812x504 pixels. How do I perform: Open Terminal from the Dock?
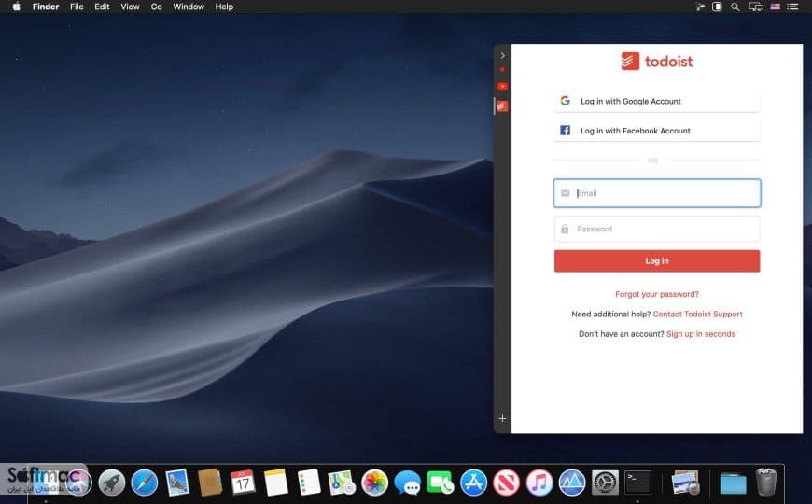638,483
